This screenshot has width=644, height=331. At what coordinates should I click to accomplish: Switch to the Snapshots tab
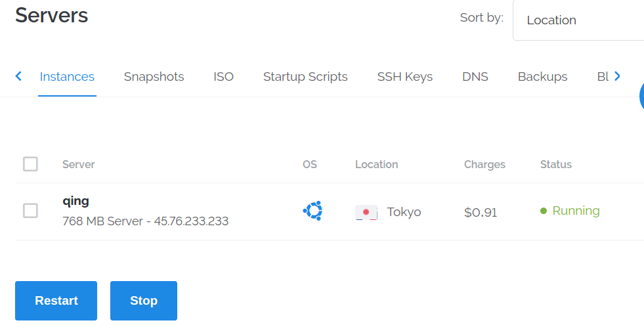coord(154,77)
